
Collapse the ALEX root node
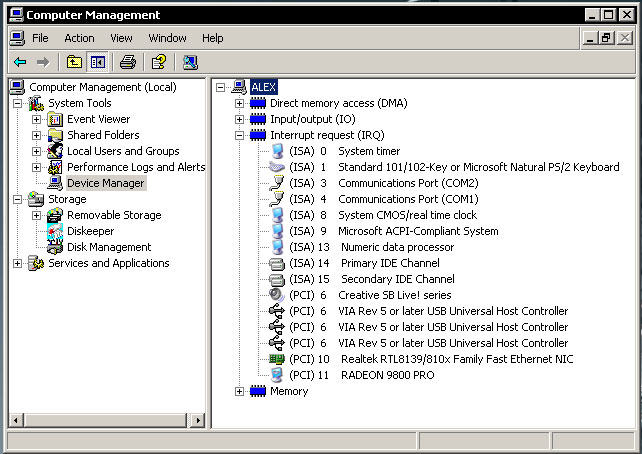221,87
